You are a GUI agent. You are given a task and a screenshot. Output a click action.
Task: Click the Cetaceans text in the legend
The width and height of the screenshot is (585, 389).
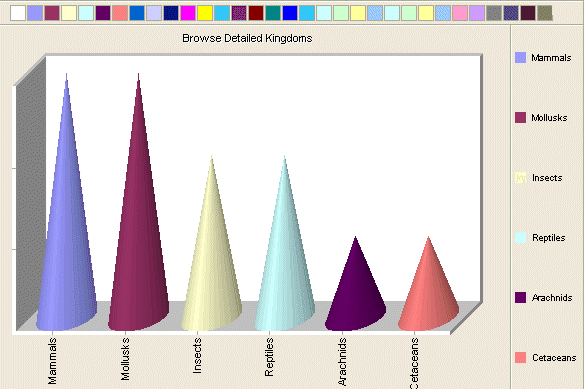click(554, 358)
